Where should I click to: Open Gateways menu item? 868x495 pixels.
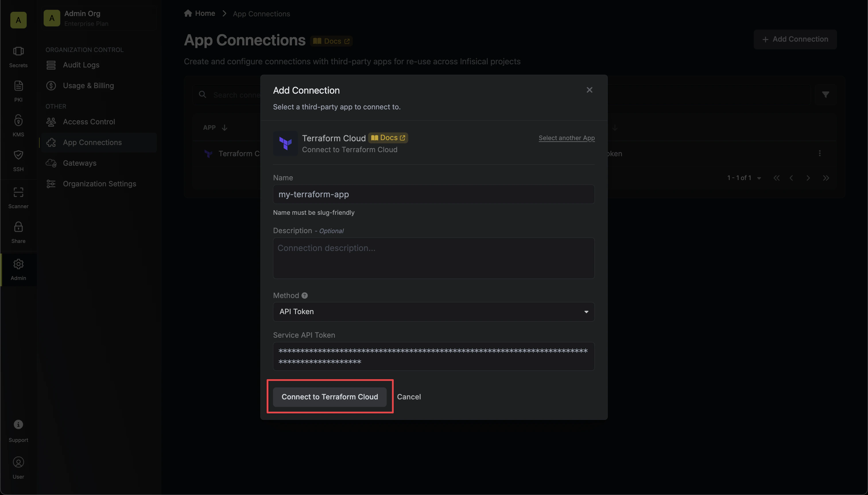click(x=99, y=163)
